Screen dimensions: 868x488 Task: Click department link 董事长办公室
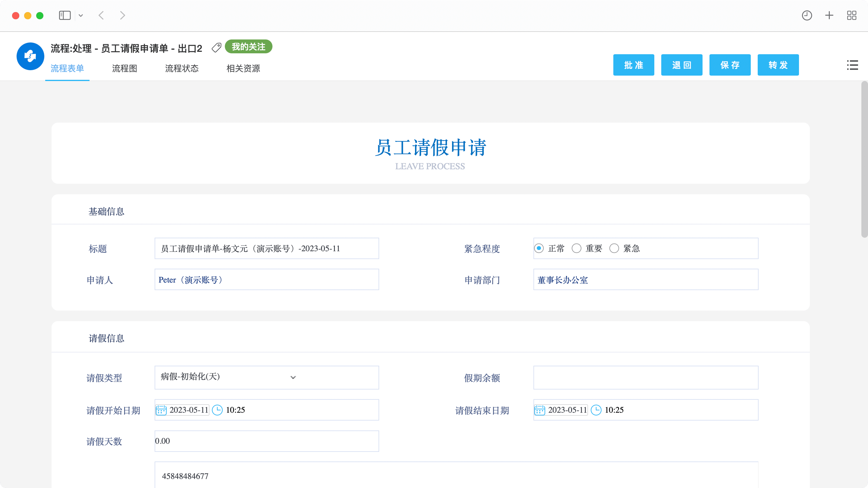[x=562, y=280]
